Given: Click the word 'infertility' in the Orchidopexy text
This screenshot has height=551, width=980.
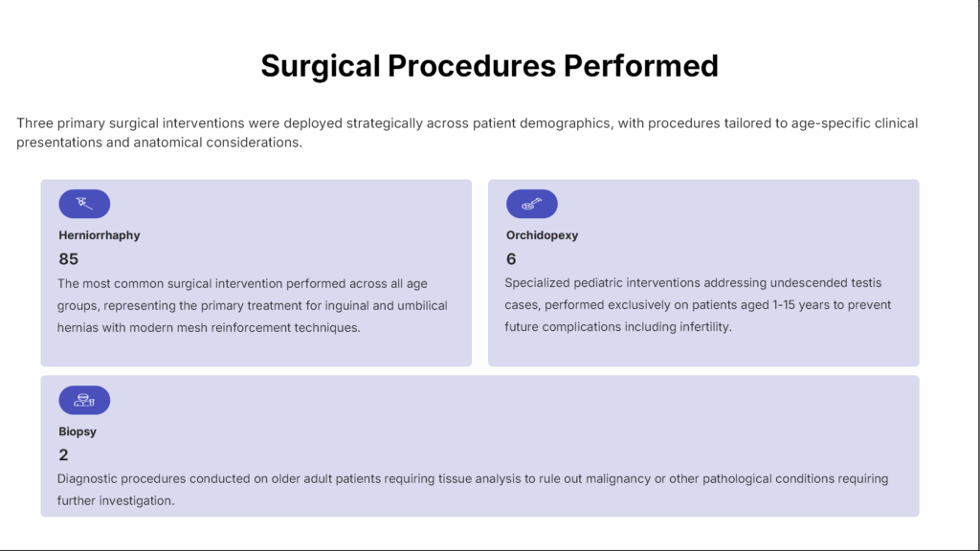Looking at the screenshot, I should point(700,327).
